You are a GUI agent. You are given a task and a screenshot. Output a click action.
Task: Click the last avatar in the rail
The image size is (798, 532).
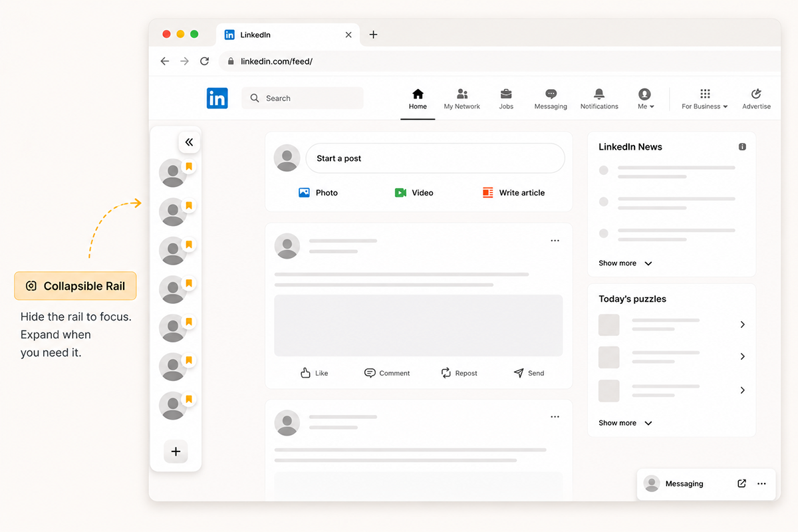click(x=173, y=406)
